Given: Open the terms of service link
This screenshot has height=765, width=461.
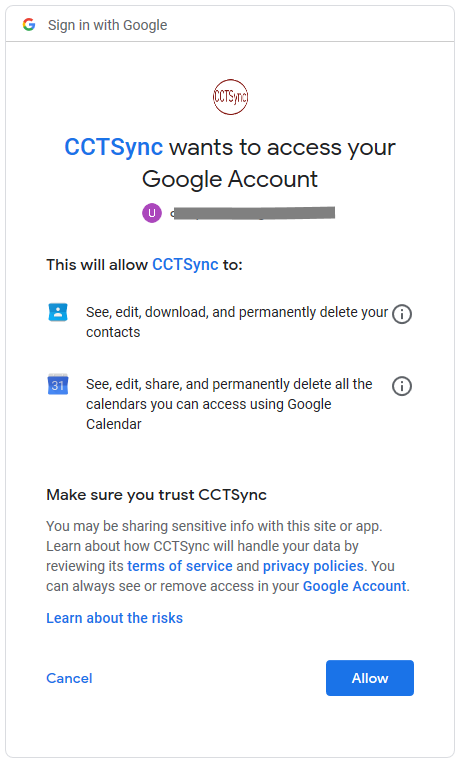Looking at the screenshot, I should tap(180, 566).
